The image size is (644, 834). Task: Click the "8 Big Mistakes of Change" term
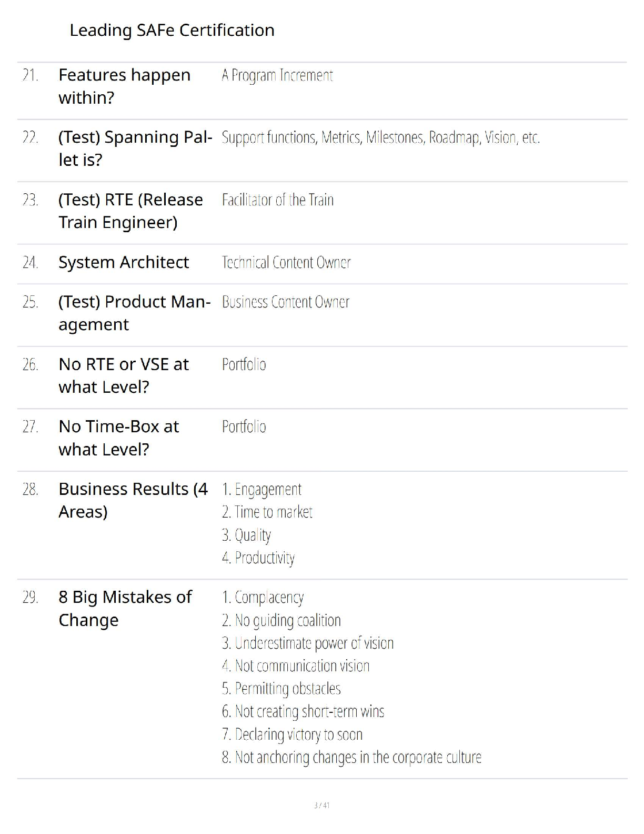click(x=125, y=608)
